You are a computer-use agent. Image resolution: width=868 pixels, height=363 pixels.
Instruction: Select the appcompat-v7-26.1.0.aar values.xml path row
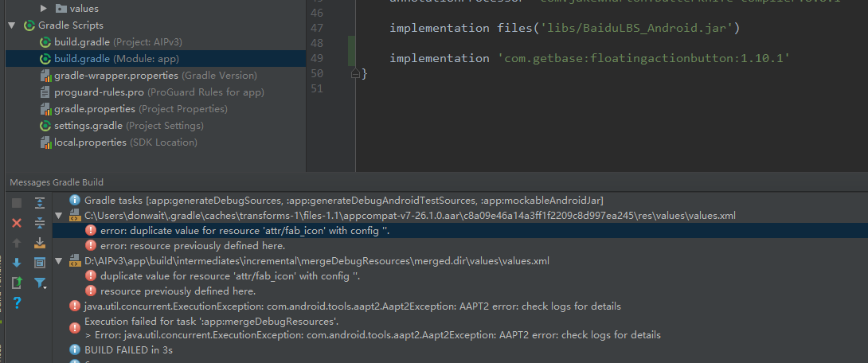click(409, 215)
